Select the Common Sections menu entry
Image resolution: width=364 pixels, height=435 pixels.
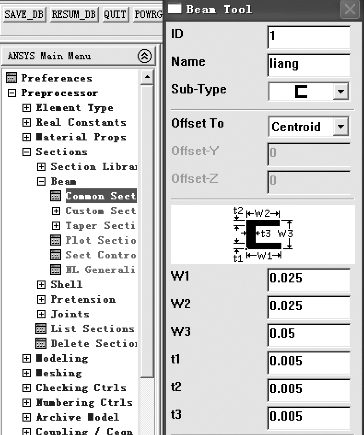coord(101,196)
